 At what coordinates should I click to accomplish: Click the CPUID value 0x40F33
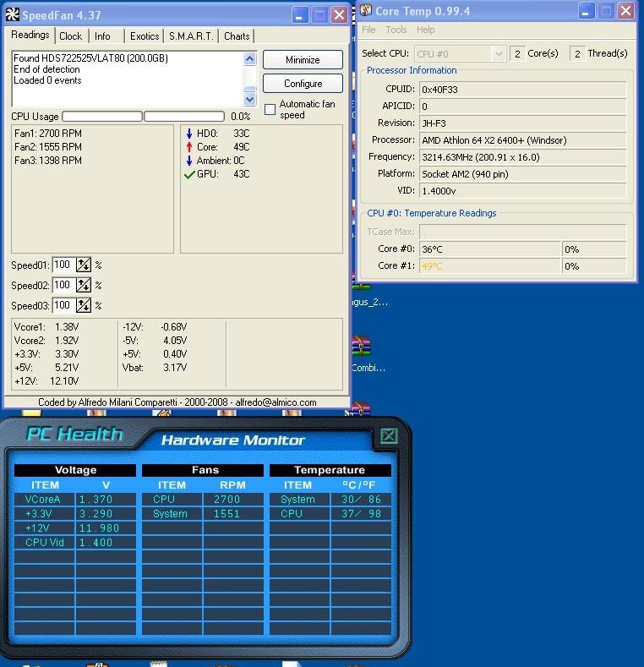tap(523, 90)
